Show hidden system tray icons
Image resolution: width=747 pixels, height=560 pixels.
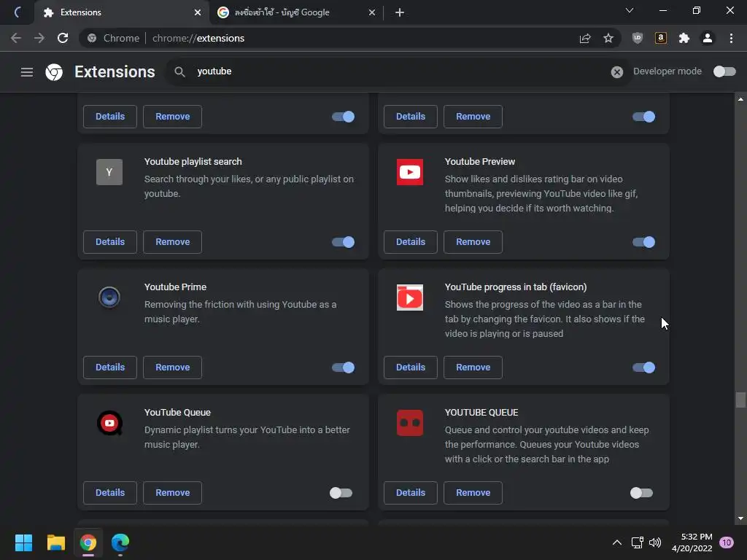pyautogui.click(x=616, y=542)
